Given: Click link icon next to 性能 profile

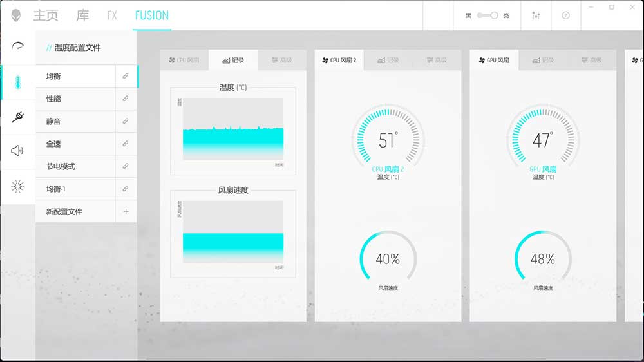Looking at the screenshot, I should pyautogui.click(x=126, y=99).
